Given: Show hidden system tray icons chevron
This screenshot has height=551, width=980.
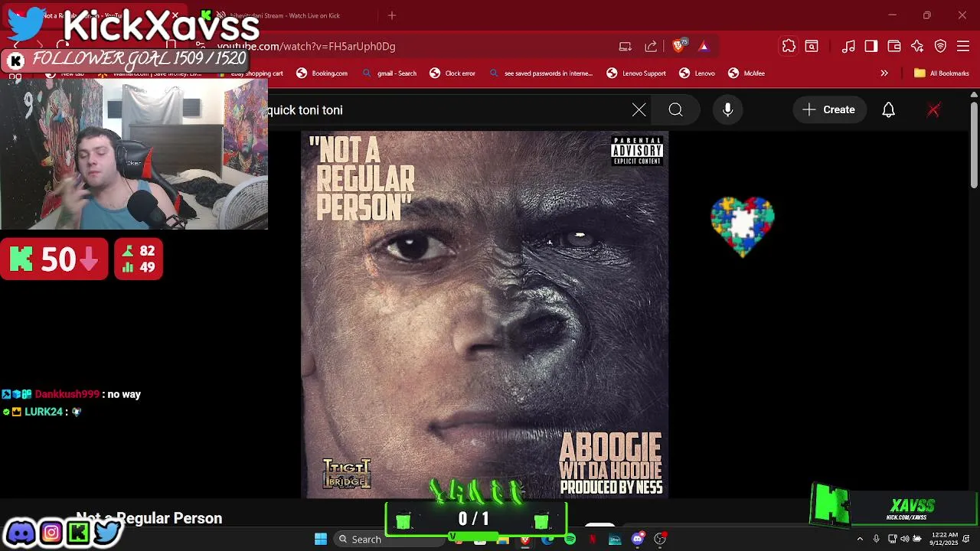Looking at the screenshot, I should tap(860, 539).
